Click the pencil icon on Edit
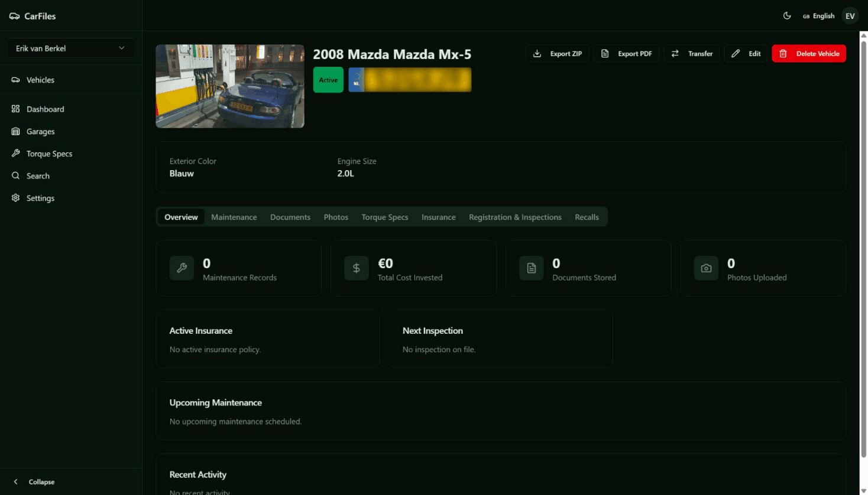The image size is (868, 495). (736, 54)
